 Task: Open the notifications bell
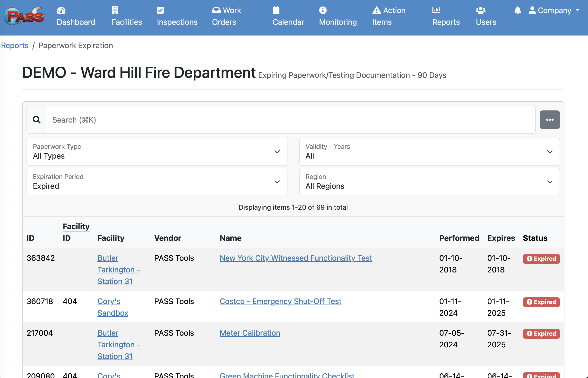(x=517, y=10)
